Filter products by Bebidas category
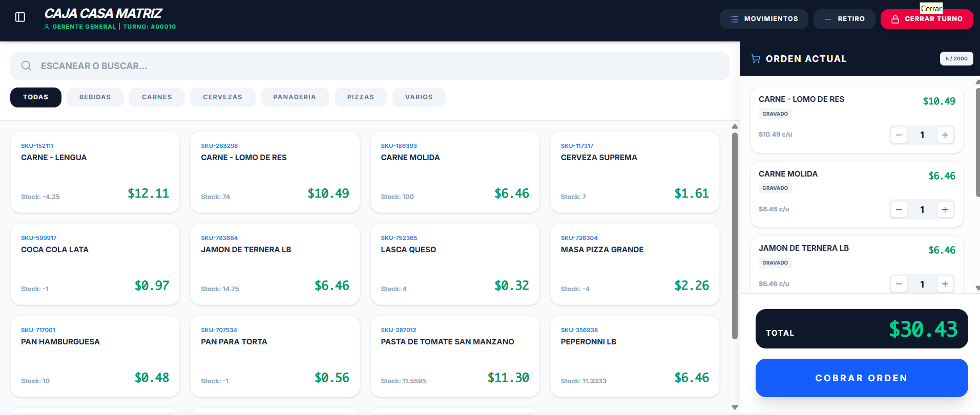 click(x=95, y=97)
